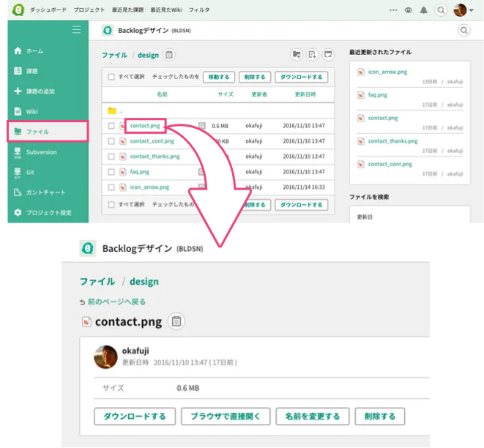Sort the list by the 更新日時 column
Screen dimensions: 484x448
(305, 94)
